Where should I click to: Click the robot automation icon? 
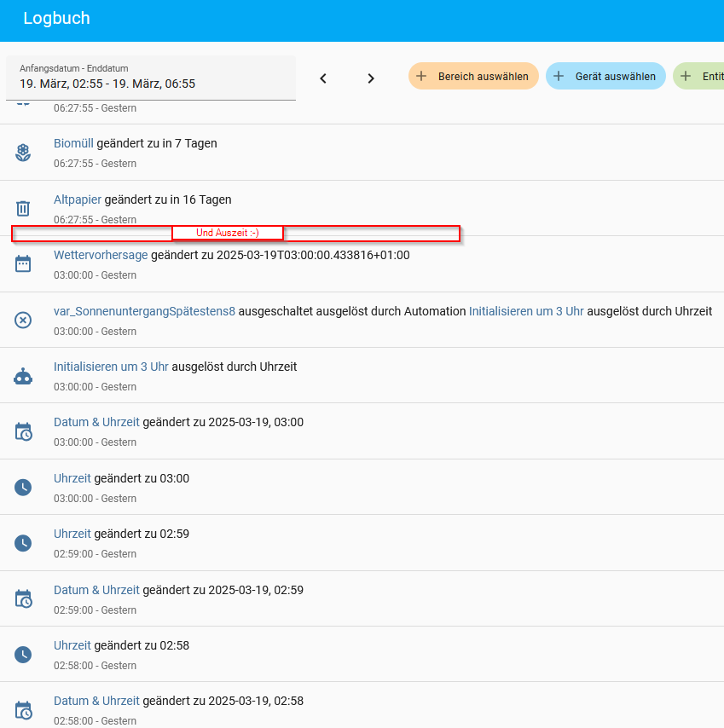pyautogui.click(x=23, y=376)
